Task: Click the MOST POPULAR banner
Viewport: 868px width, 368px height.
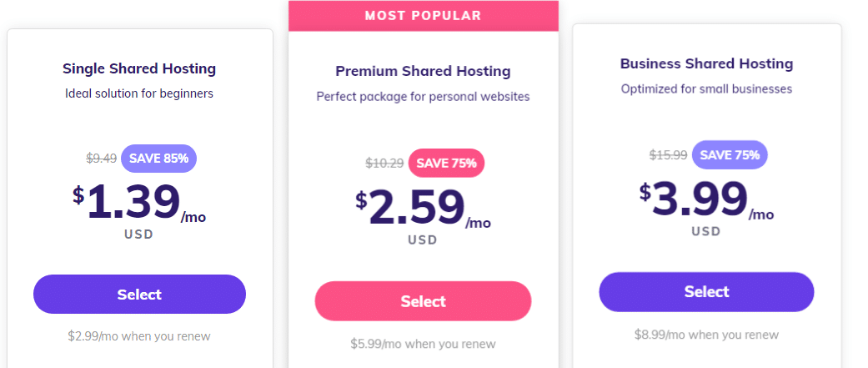Action: [423, 16]
